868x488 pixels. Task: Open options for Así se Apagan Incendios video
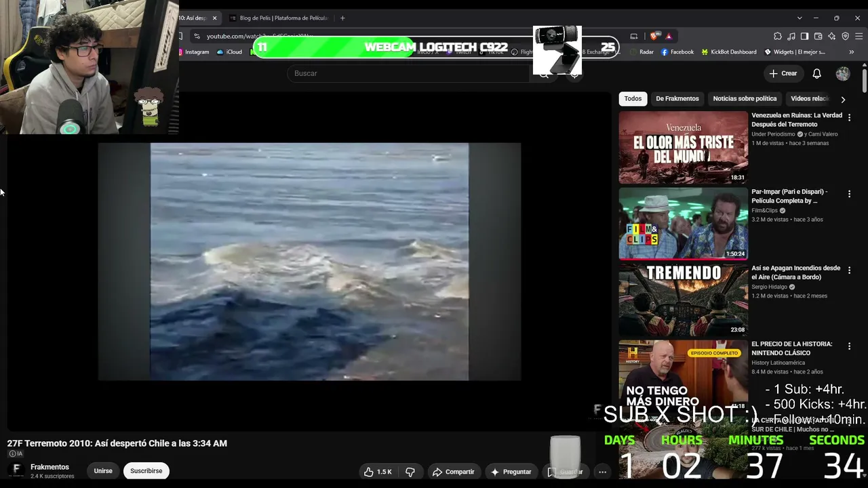click(849, 270)
